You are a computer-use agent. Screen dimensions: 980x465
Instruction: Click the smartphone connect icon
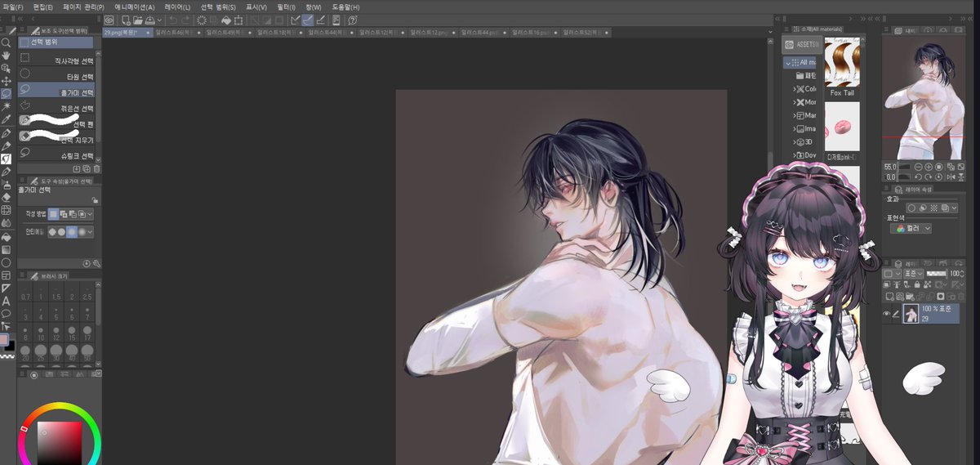[x=336, y=20]
